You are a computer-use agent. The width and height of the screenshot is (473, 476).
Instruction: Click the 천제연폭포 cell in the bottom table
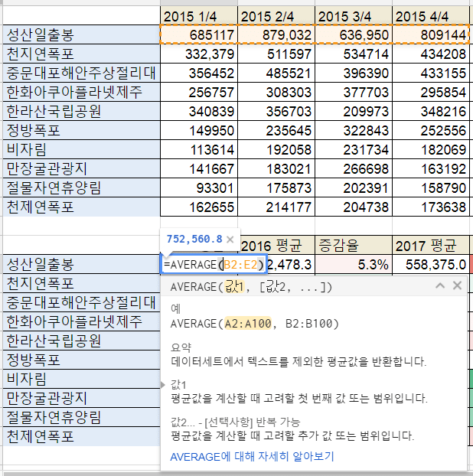[x=80, y=436]
